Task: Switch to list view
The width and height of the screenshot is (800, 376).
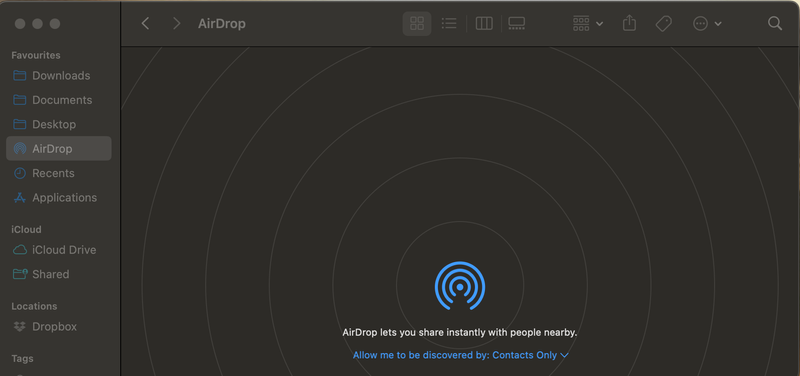Action: pos(449,23)
